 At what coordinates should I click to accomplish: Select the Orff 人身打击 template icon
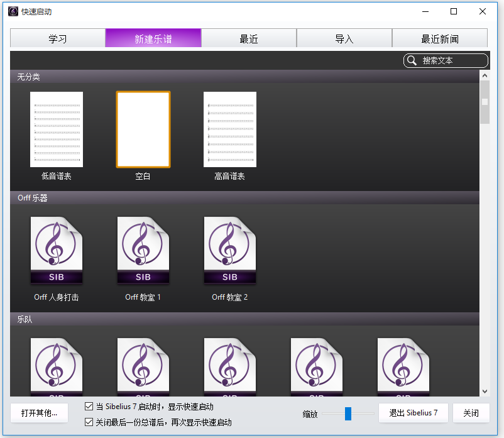[x=57, y=251]
